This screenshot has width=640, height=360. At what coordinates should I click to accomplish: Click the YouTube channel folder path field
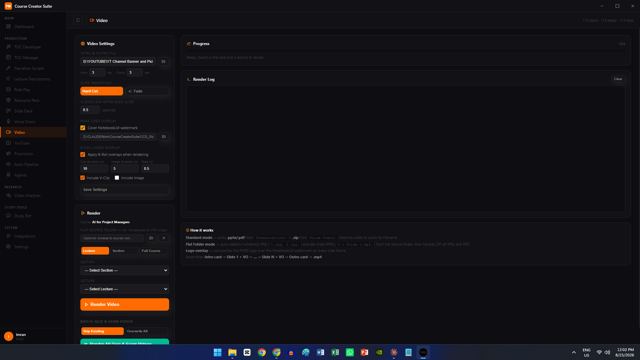pos(119,61)
